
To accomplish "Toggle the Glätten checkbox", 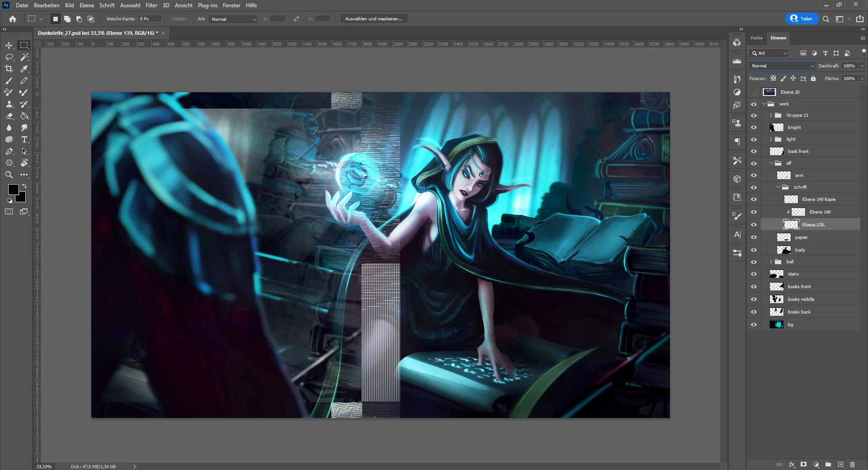I will pyautogui.click(x=168, y=19).
